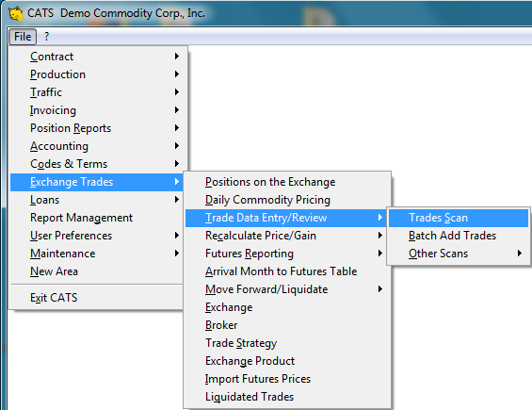Open Move Forward/Liquidate submenu
The image size is (532, 410).
pyautogui.click(x=287, y=289)
